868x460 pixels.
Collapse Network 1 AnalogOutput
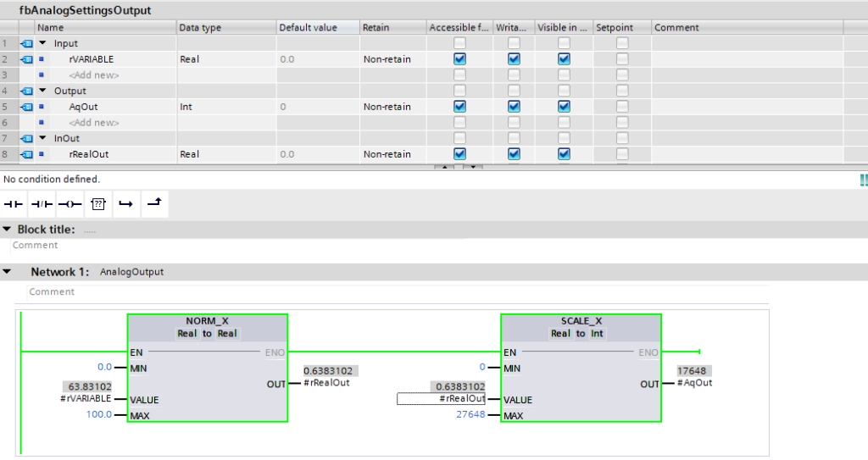8,272
